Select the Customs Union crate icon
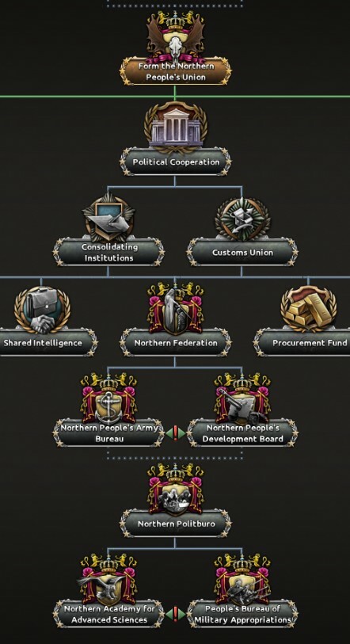350x644 pixels. 242,219
